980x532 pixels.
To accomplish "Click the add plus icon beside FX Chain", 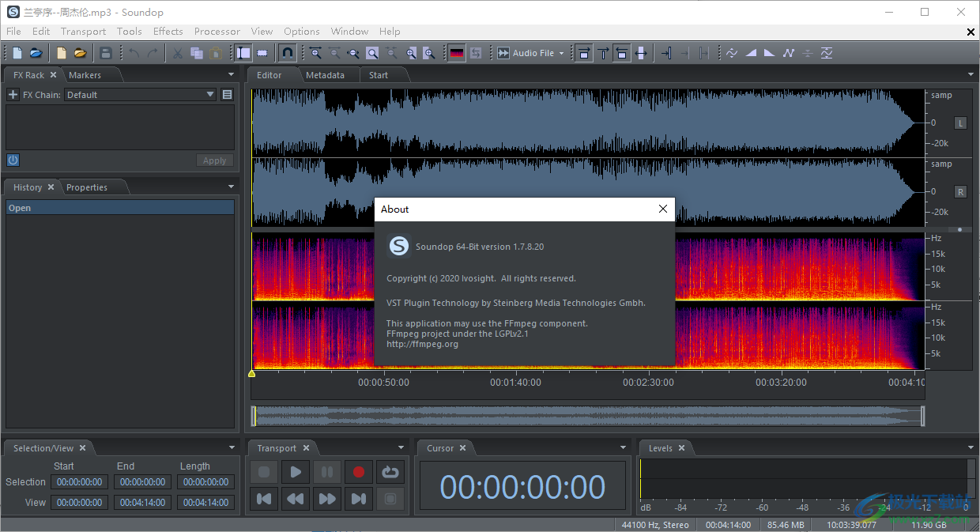I will coord(13,95).
